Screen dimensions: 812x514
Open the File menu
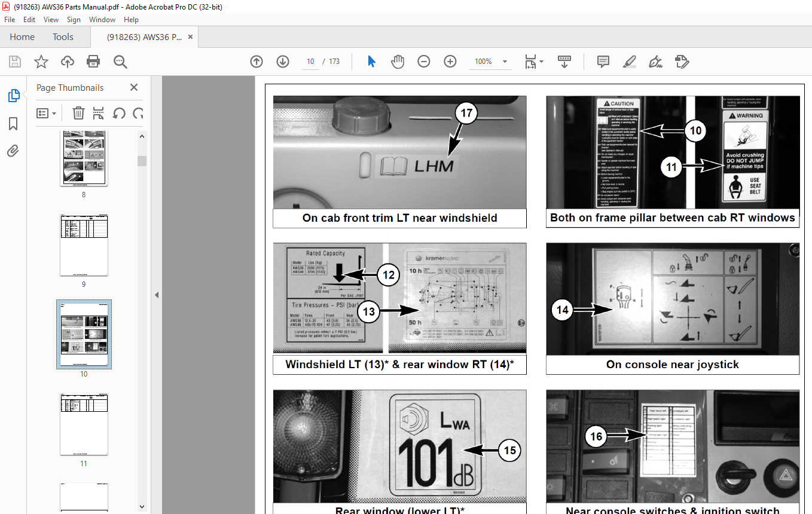coord(10,20)
